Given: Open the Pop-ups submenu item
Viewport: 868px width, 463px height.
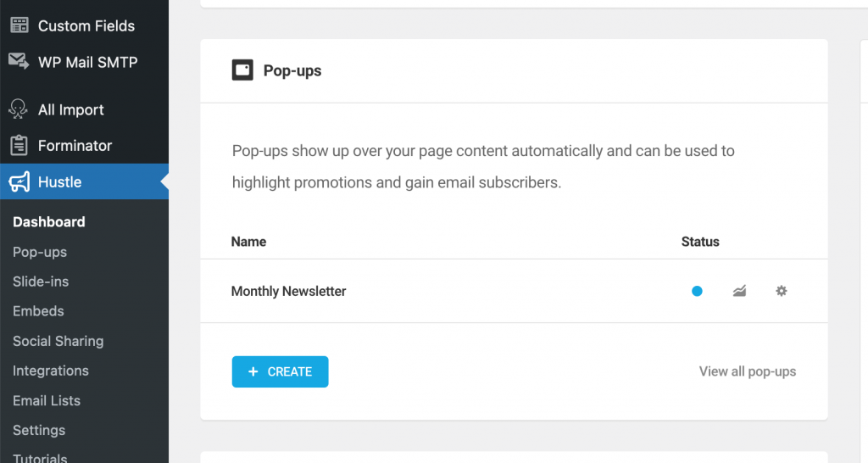Looking at the screenshot, I should [x=40, y=252].
